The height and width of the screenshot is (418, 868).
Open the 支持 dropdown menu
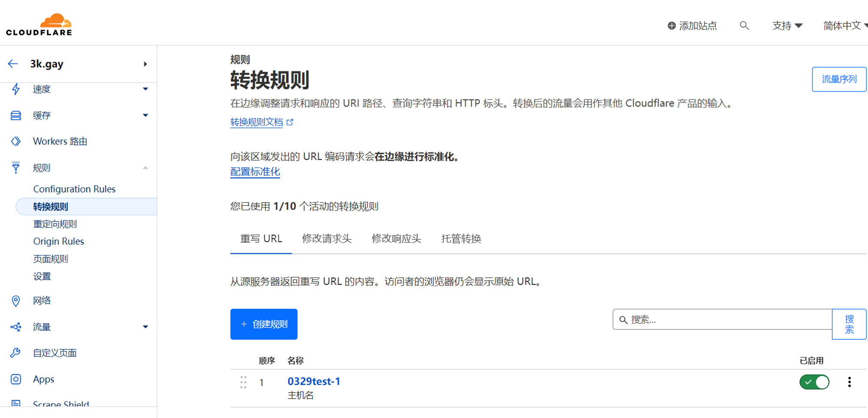point(787,26)
